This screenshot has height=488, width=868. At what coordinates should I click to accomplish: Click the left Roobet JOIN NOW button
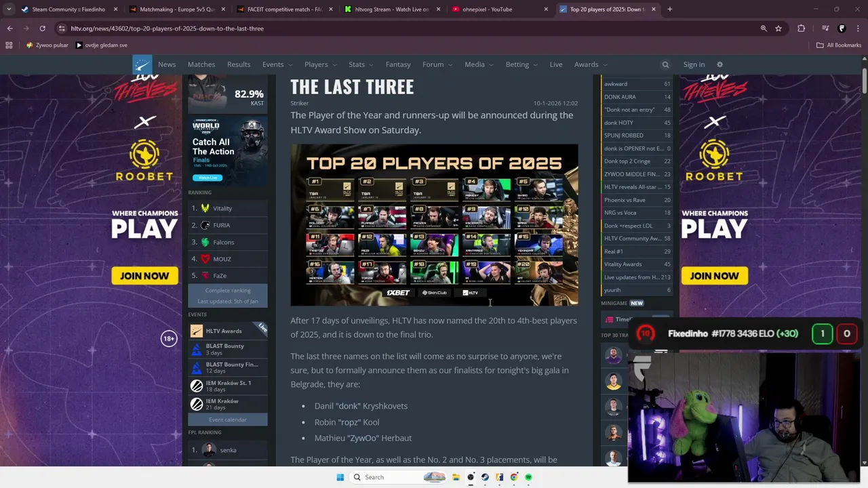[144, 276]
